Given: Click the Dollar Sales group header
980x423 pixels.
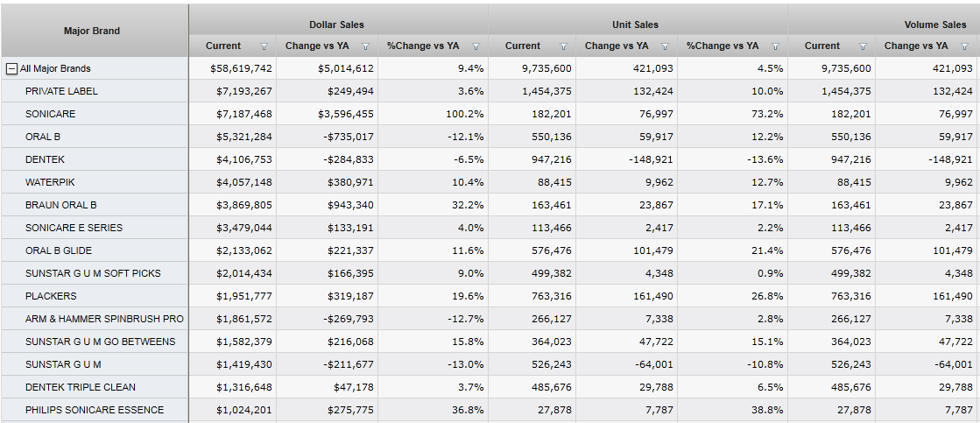Looking at the screenshot, I should [336, 25].
